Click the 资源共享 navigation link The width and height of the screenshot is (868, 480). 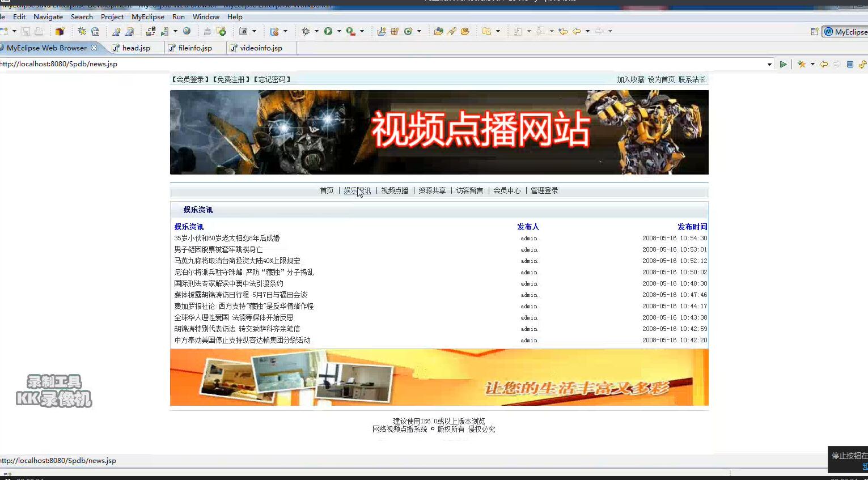pos(432,191)
